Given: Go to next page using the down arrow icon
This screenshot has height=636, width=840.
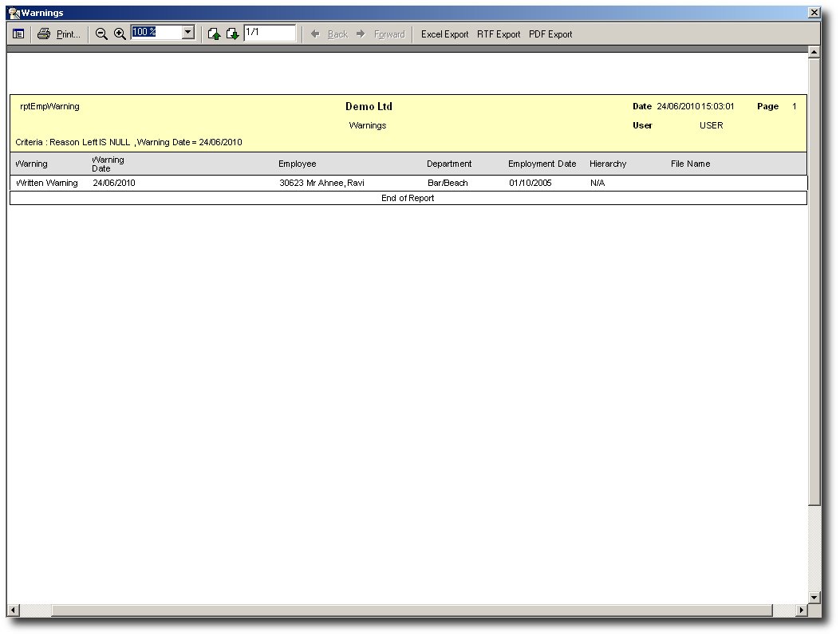Looking at the screenshot, I should point(232,34).
